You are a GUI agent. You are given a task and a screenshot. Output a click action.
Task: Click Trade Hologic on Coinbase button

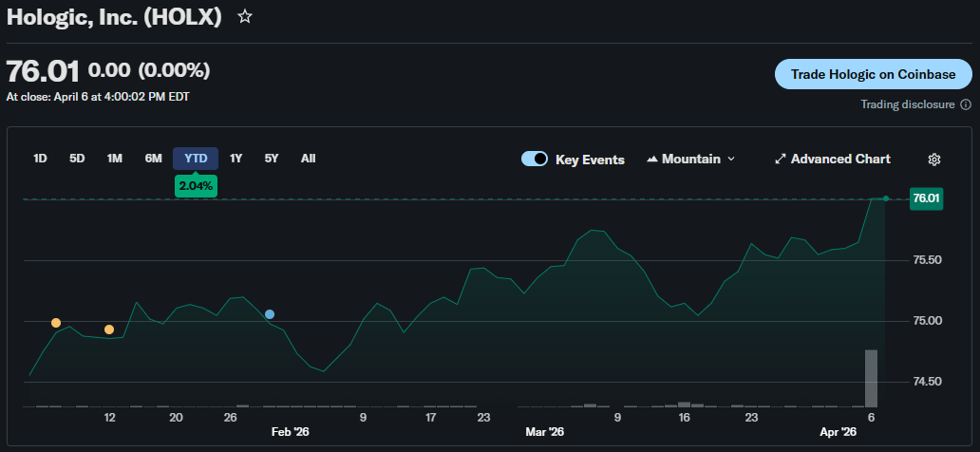[873, 74]
